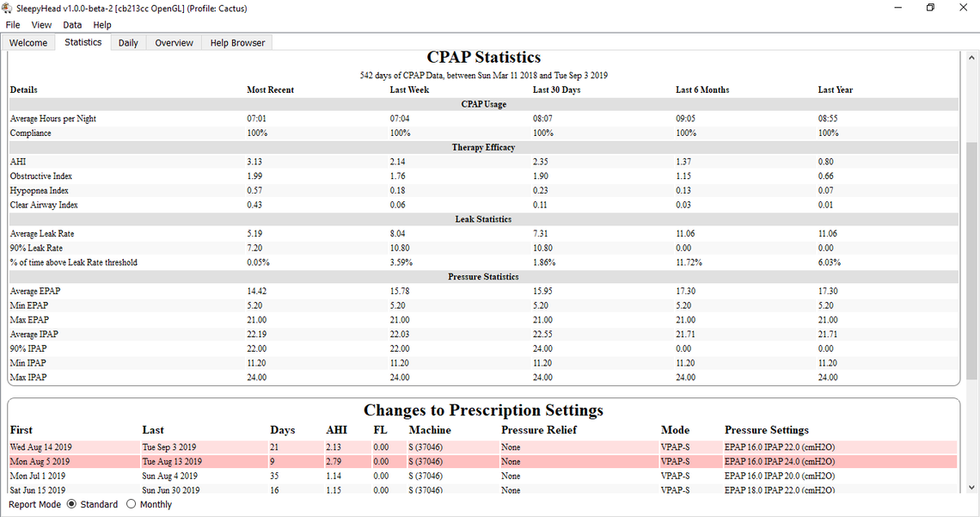980x517 pixels.
Task: Click 'EPAP 16.0 IPAP 20.0 (cmH2O)' pressure setting
Action: [780, 477]
